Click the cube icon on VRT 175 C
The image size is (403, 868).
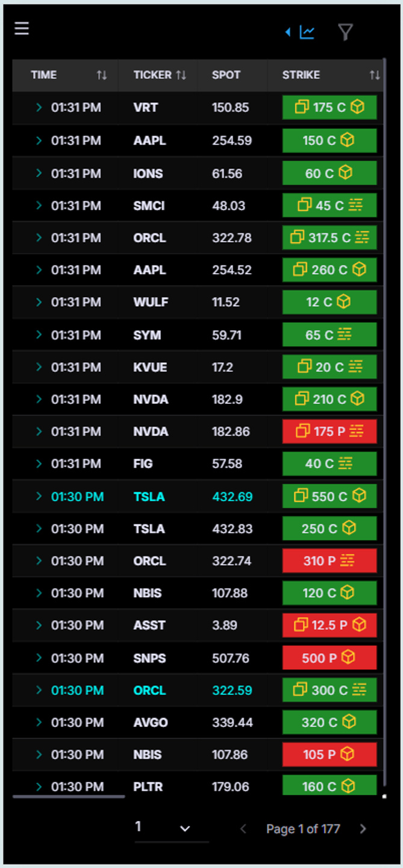(x=358, y=107)
